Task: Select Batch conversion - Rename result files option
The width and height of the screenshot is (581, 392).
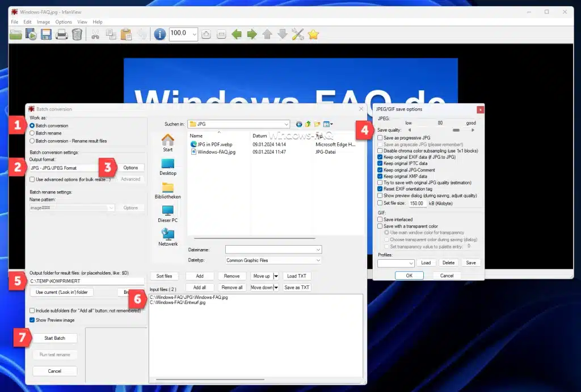Action: pos(32,141)
